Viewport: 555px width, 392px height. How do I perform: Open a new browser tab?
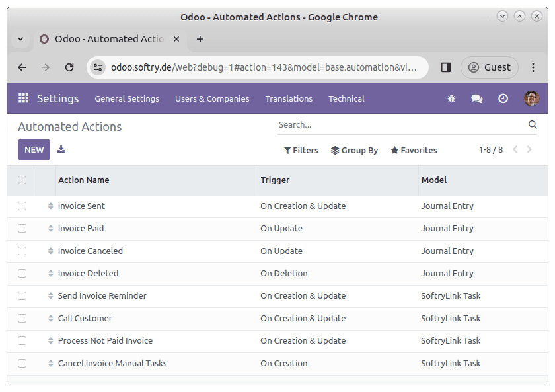200,39
